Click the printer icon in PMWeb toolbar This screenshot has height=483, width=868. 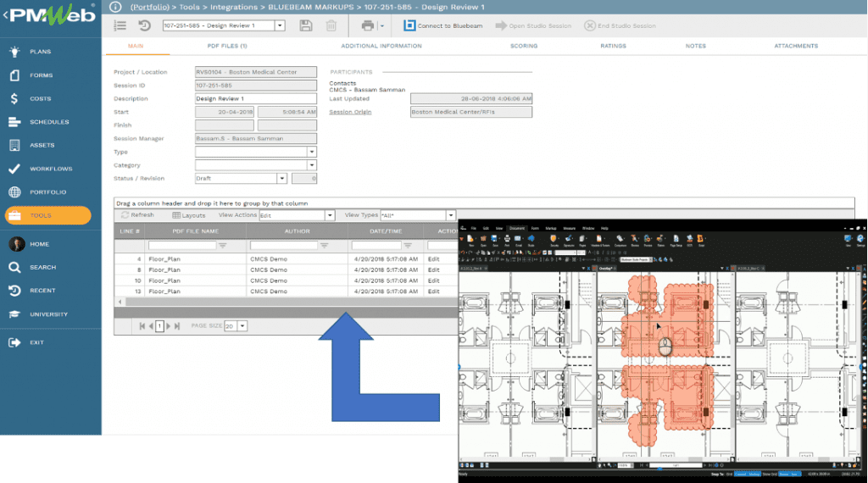tap(368, 25)
